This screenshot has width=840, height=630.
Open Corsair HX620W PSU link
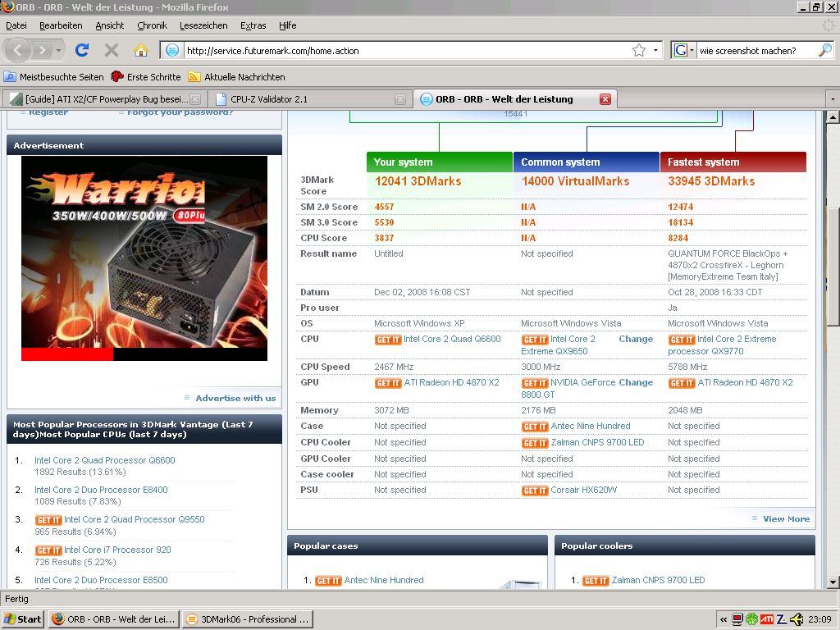(x=584, y=490)
